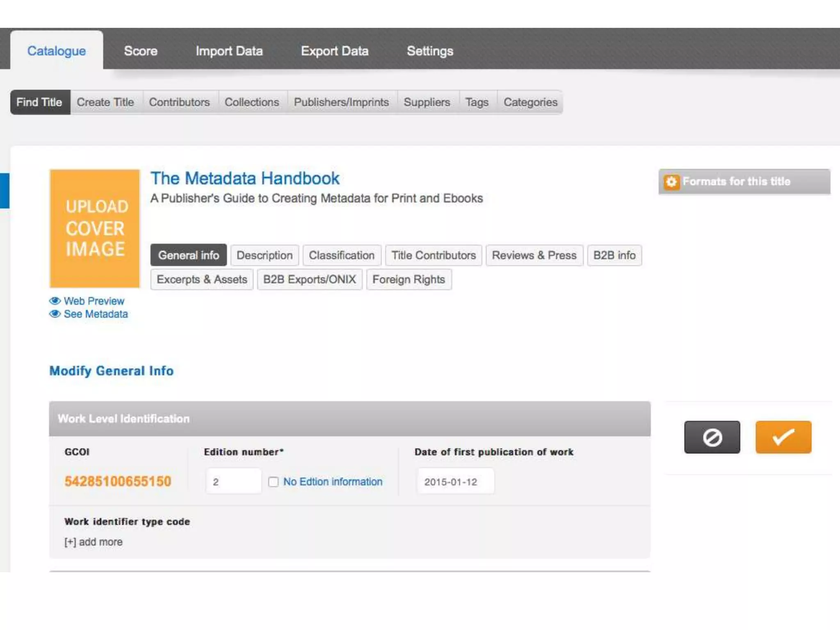
Task: Open the Foreign Rights section
Action: click(x=409, y=279)
